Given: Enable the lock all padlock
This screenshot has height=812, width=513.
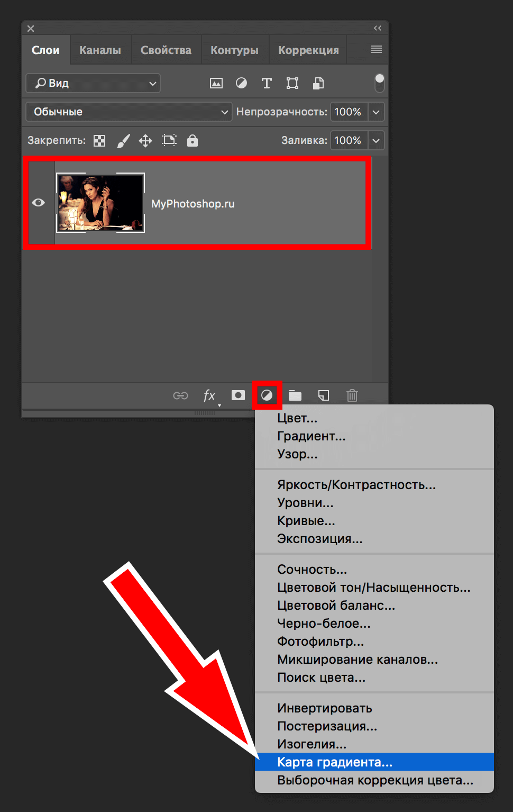Looking at the screenshot, I should (192, 140).
